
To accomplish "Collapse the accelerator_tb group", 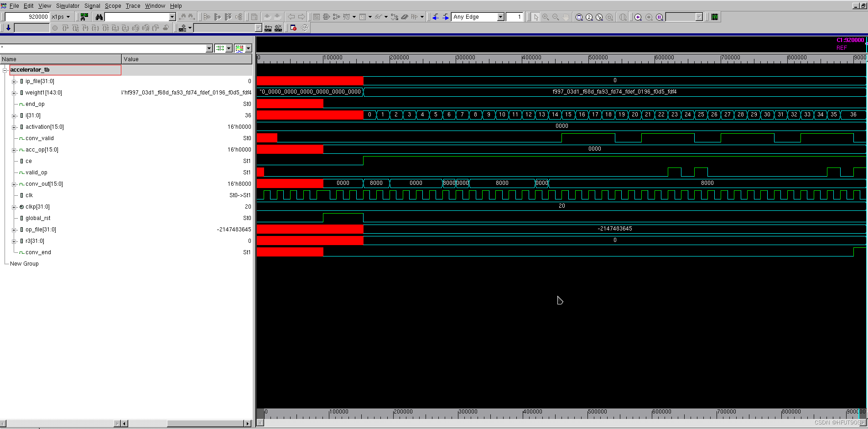I will coord(5,70).
